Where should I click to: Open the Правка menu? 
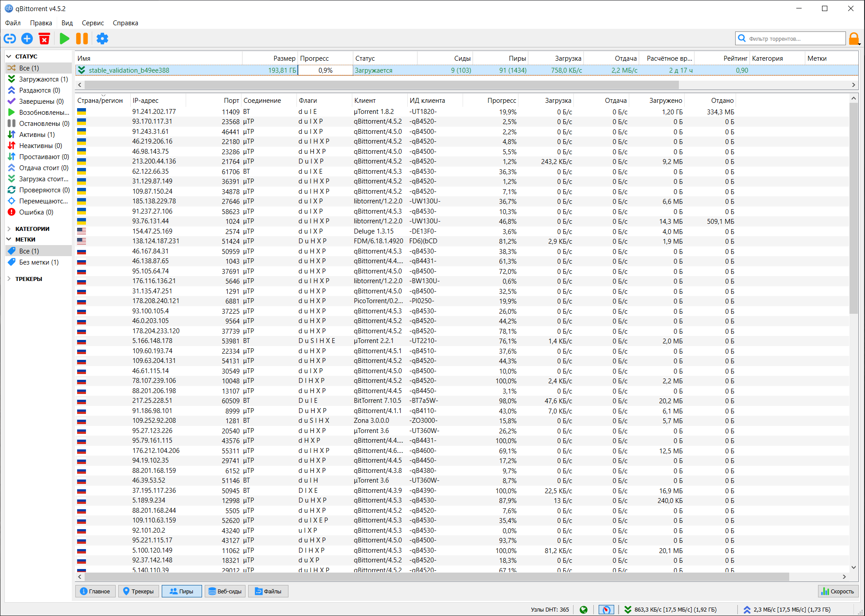point(41,23)
